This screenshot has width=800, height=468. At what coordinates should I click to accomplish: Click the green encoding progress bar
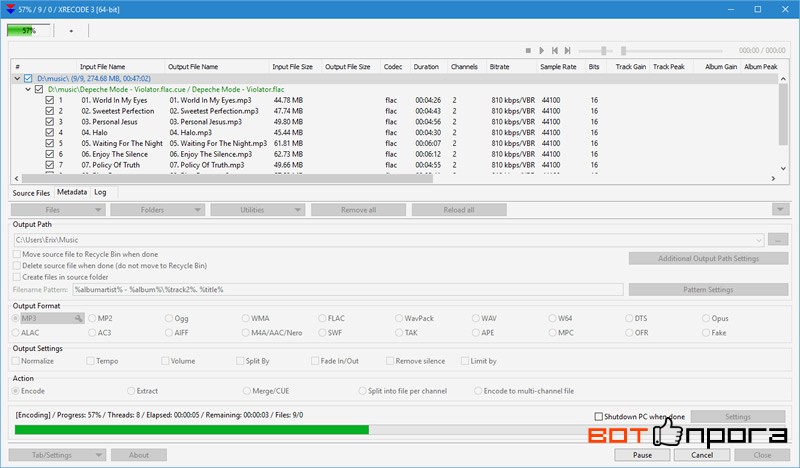coord(192,430)
